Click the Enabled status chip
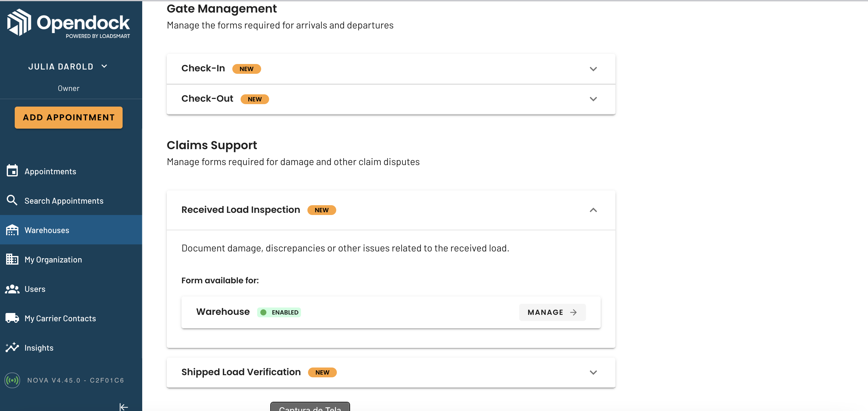The height and width of the screenshot is (411, 868). tap(279, 312)
